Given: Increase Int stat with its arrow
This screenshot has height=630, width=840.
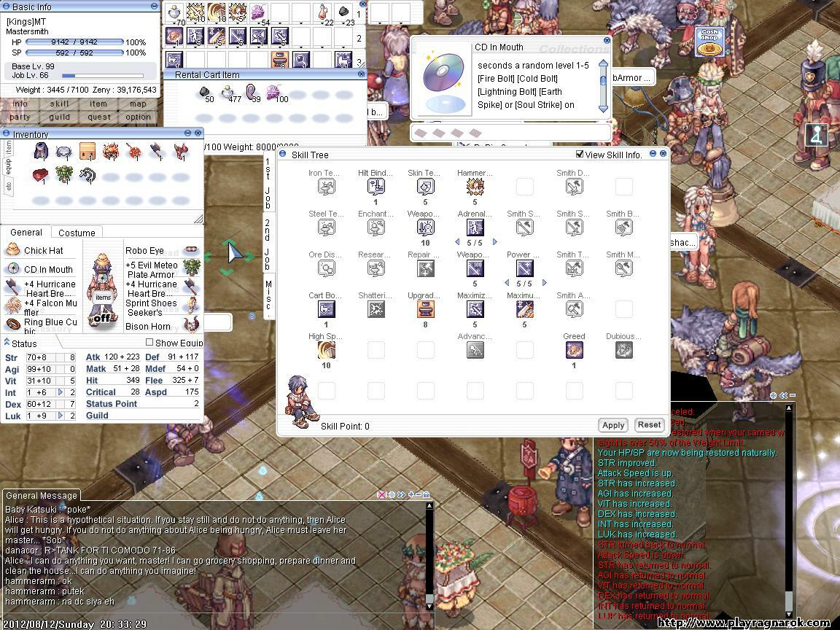Looking at the screenshot, I should [61, 392].
